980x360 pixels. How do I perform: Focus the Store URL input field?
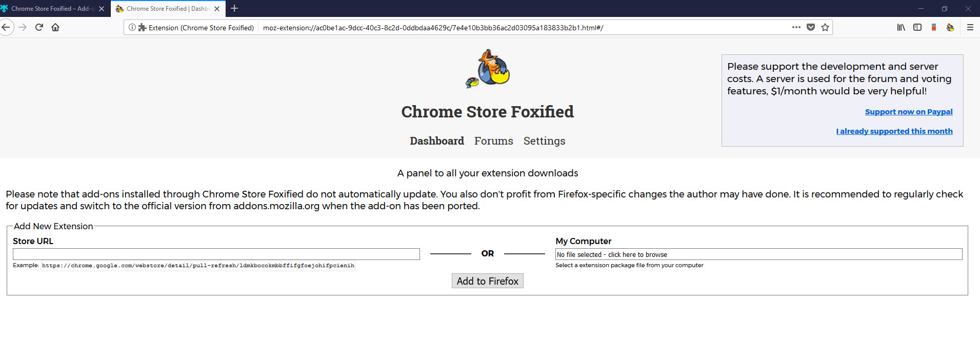click(x=216, y=254)
